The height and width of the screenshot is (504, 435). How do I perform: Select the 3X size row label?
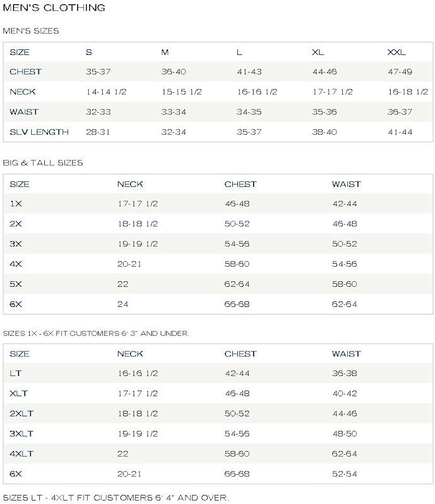pyautogui.click(x=16, y=244)
